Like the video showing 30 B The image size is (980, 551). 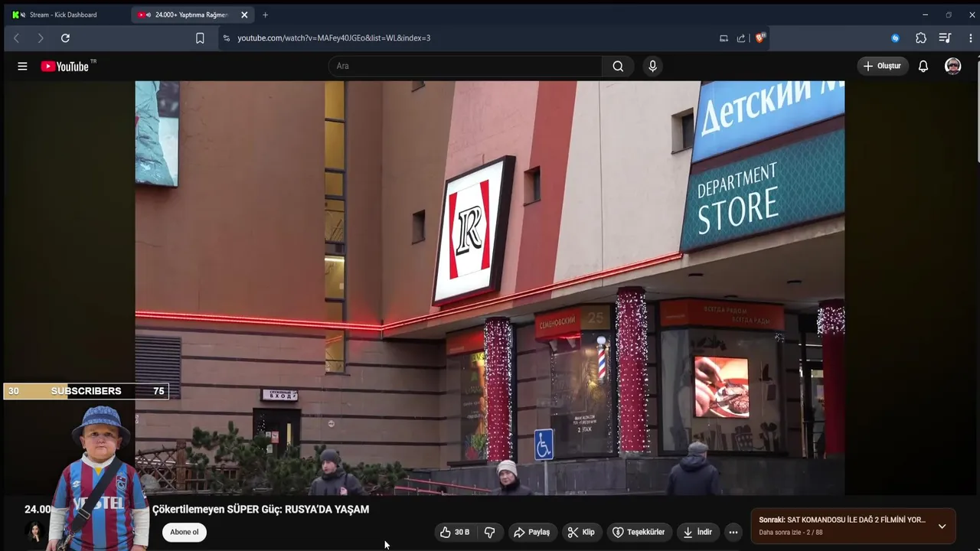tap(454, 532)
